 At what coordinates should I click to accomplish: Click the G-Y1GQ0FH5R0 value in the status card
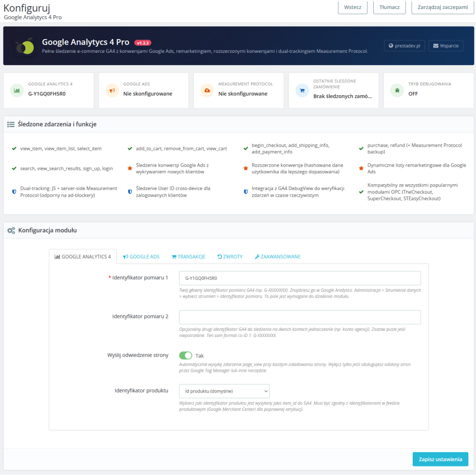(x=47, y=94)
